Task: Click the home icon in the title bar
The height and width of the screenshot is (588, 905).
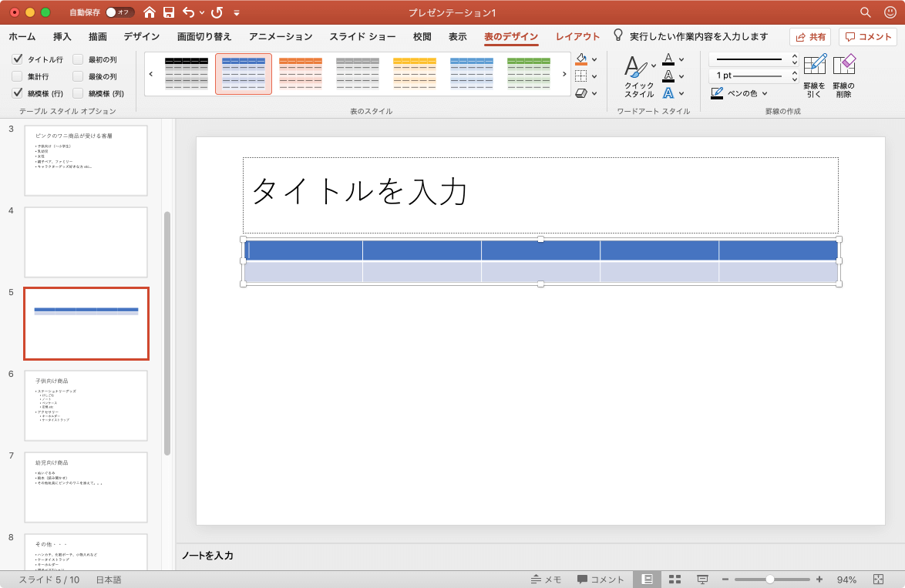Action: tap(150, 12)
